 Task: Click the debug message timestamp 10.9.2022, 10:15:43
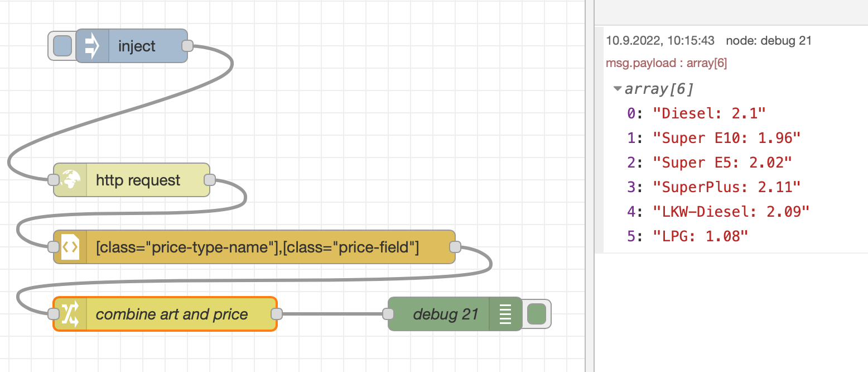660,40
